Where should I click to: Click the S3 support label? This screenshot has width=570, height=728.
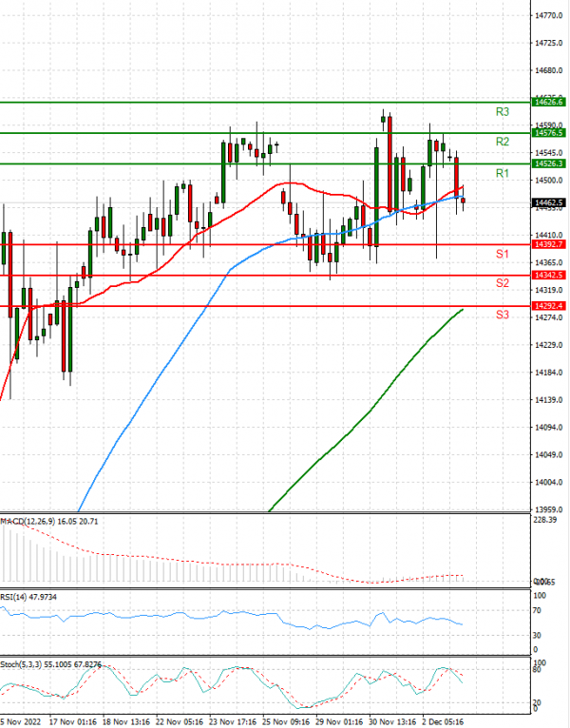(x=503, y=315)
